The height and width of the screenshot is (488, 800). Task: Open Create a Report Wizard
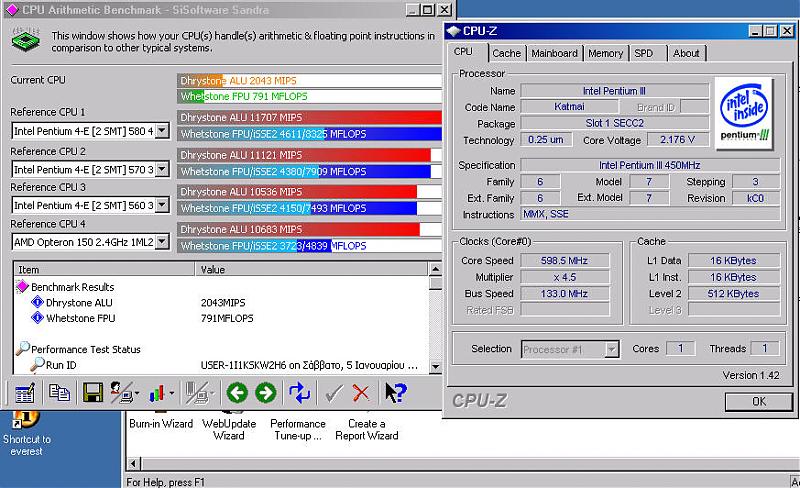366,429
